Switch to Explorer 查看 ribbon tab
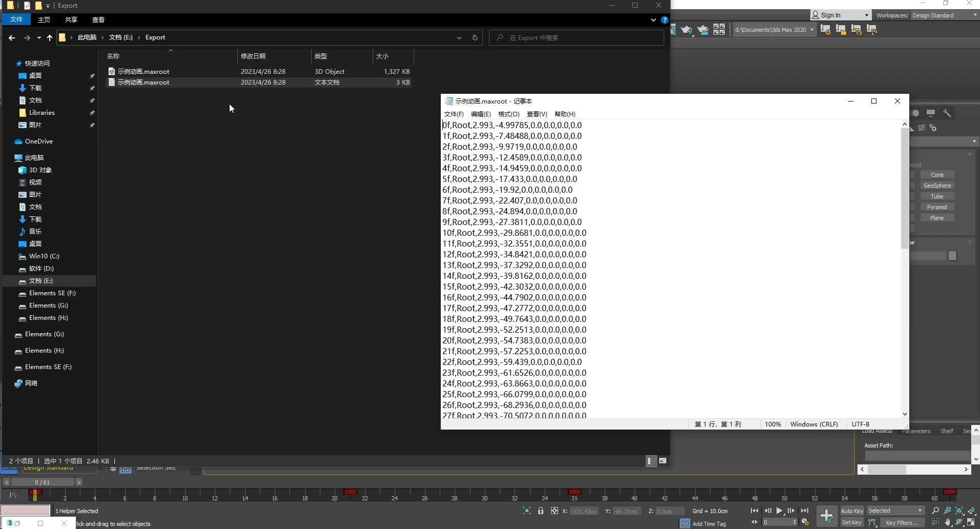 [x=98, y=19]
